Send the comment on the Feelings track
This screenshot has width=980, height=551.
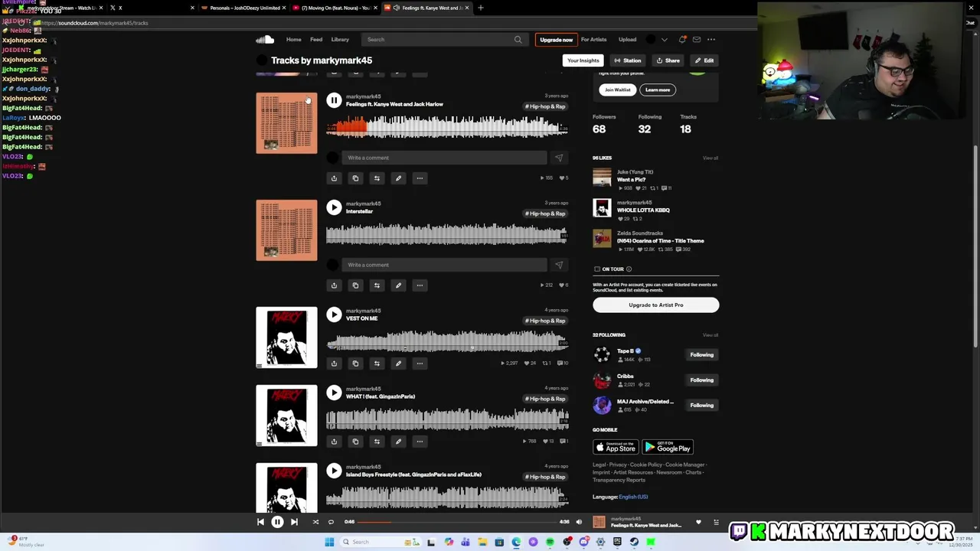click(x=559, y=158)
